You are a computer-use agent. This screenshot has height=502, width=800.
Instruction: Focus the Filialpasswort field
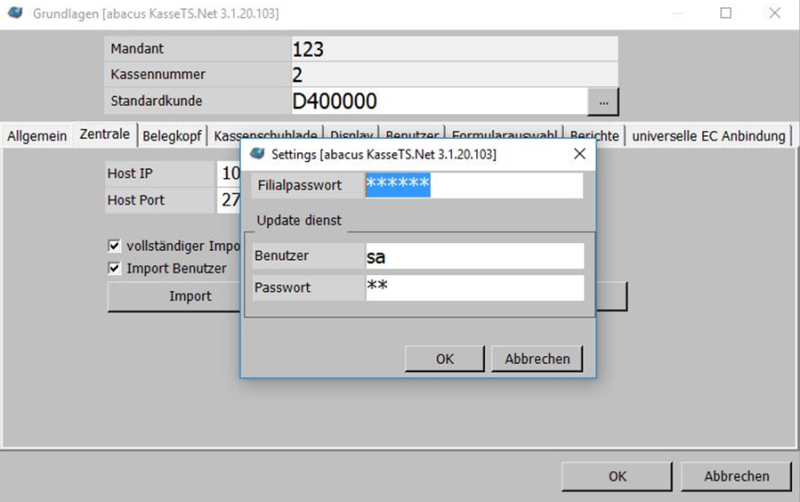(473, 185)
